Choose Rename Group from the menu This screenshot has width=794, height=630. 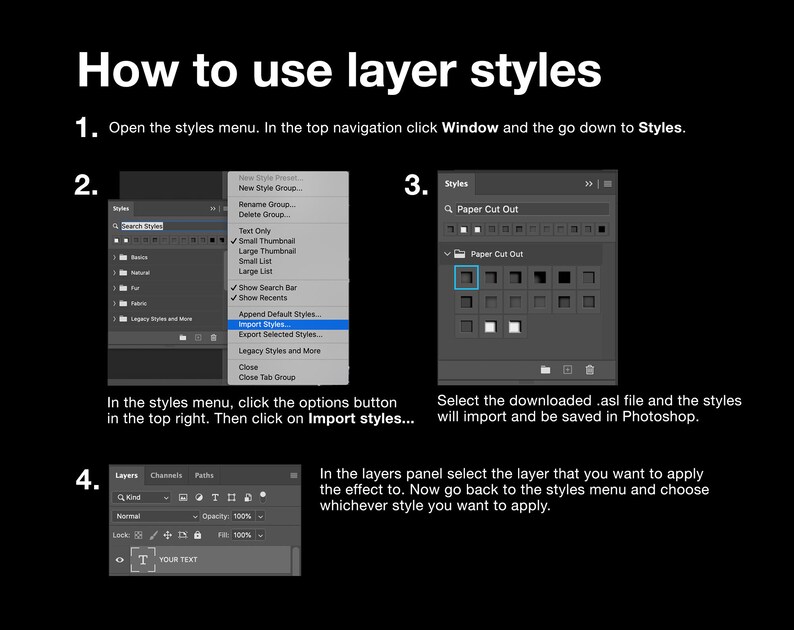click(x=267, y=205)
